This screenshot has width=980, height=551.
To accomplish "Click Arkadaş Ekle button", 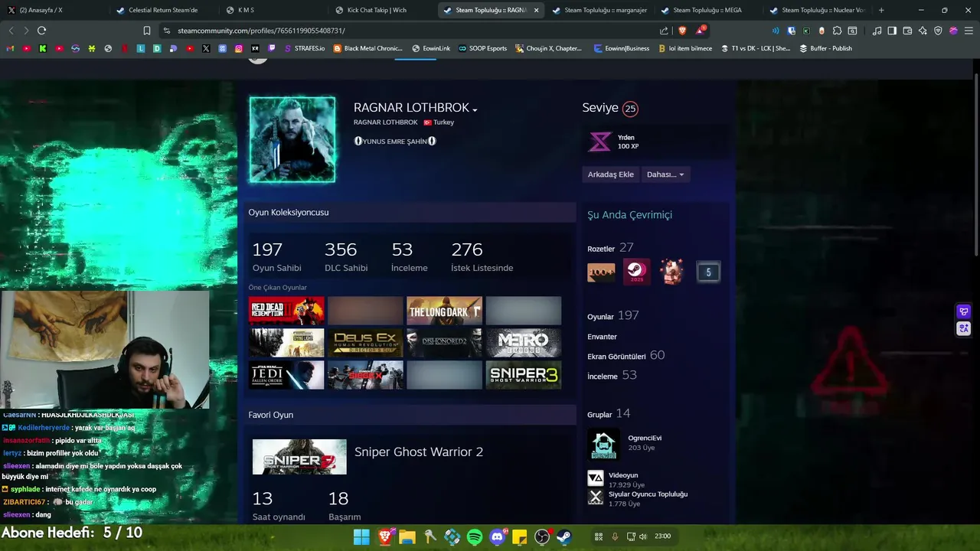I will click(x=611, y=174).
